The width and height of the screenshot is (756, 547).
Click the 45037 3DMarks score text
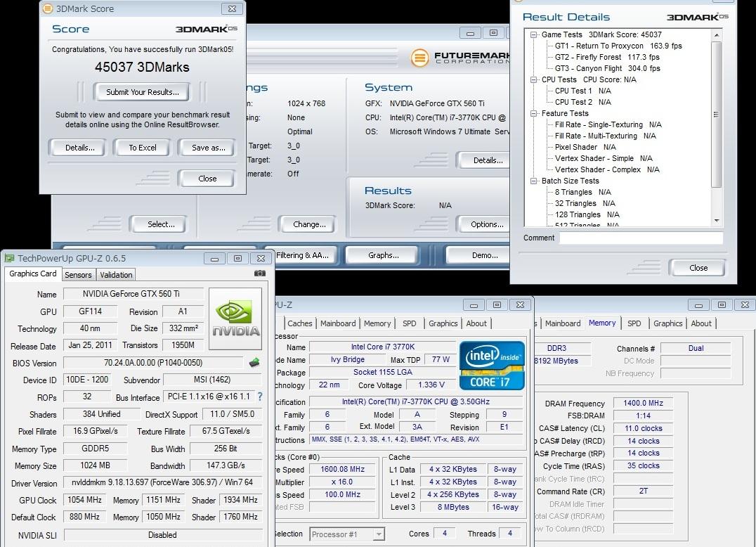(142, 67)
